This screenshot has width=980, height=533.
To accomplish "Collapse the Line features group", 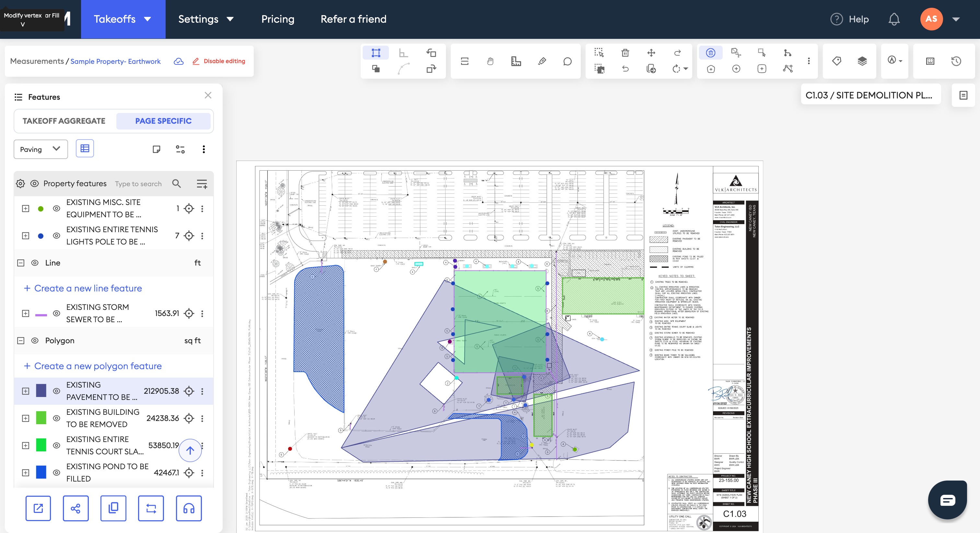I will click(x=21, y=263).
